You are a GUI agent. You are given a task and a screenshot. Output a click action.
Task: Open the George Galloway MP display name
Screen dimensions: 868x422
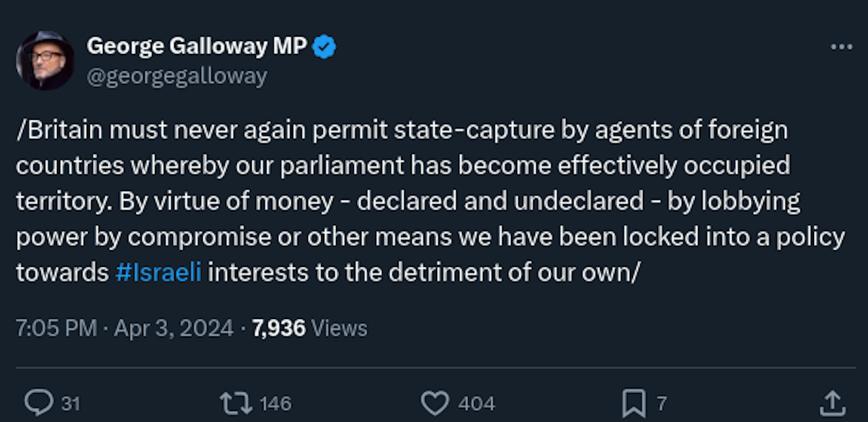point(197,47)
